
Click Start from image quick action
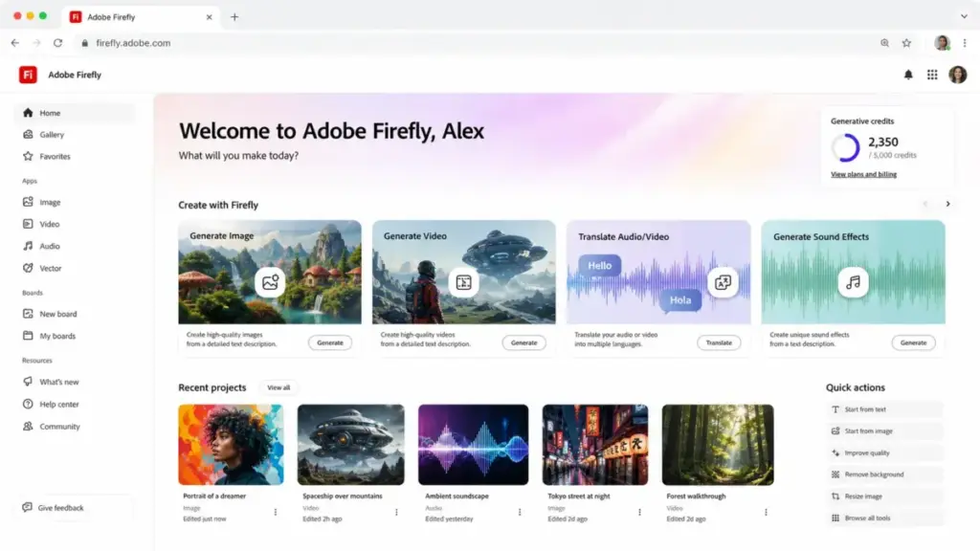tap(884, 431)
